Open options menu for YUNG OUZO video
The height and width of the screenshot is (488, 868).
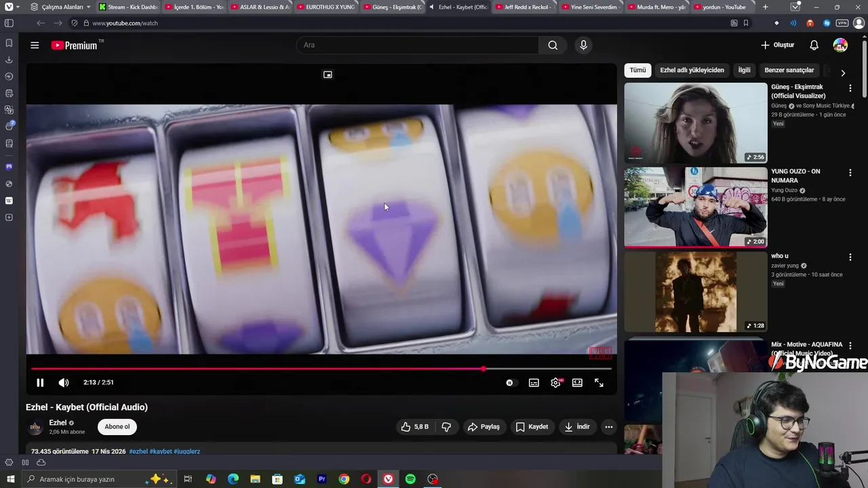[850, 173]
